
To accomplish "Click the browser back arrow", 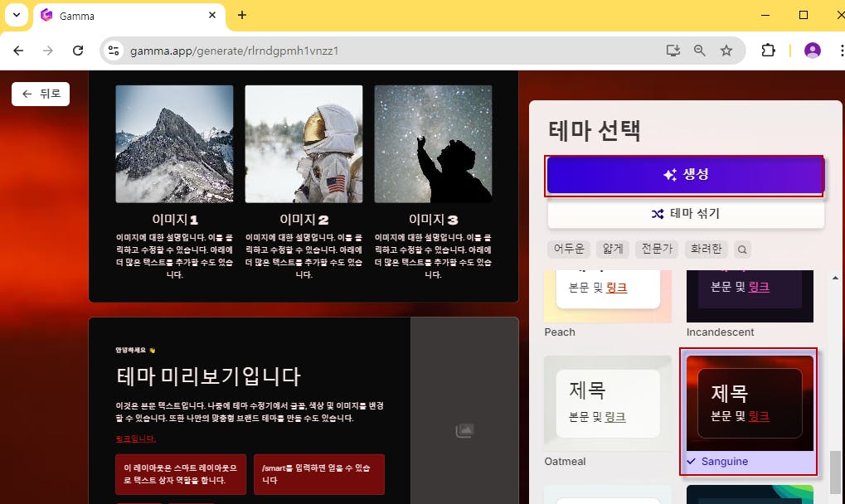I will (18, 51).
